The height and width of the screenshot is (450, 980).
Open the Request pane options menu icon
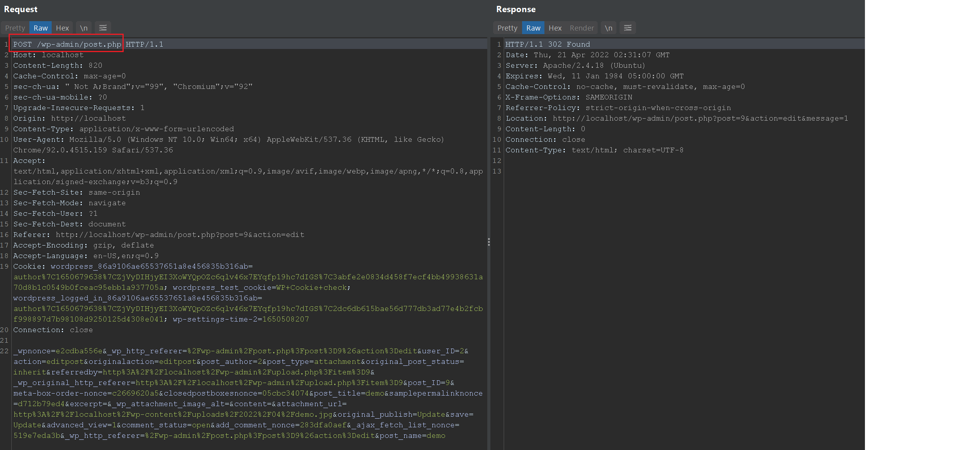pyautogui.click(x=103, y=28)
